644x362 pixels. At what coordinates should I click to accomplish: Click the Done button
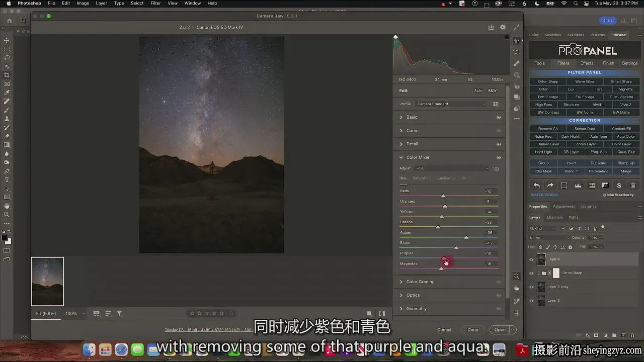click(472, 330)
